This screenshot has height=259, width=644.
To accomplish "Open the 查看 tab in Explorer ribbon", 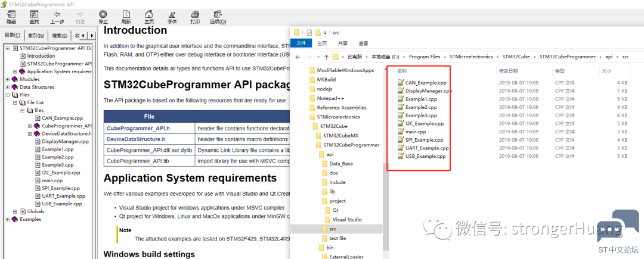I will [x=364, y=43].
